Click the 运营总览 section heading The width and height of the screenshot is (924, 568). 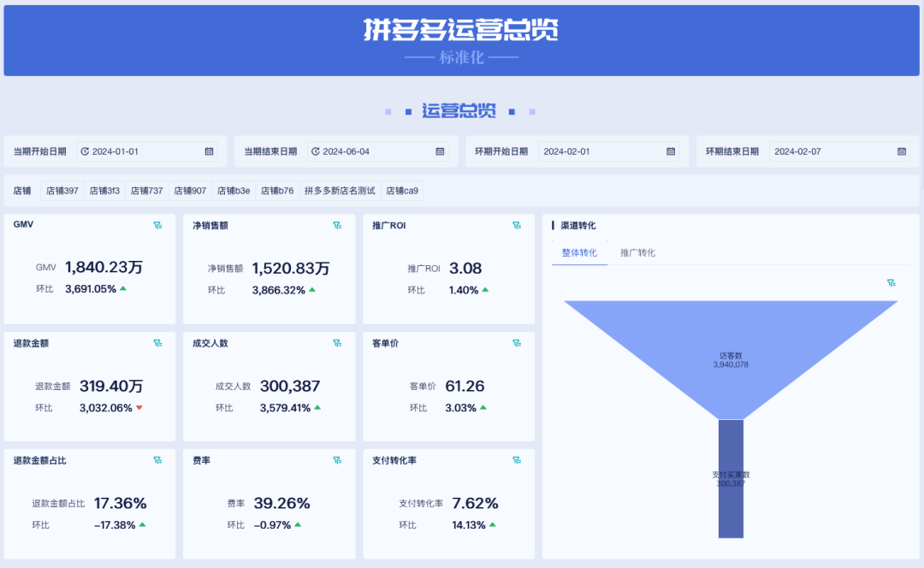pyautogui.click(x=459, y=110)
